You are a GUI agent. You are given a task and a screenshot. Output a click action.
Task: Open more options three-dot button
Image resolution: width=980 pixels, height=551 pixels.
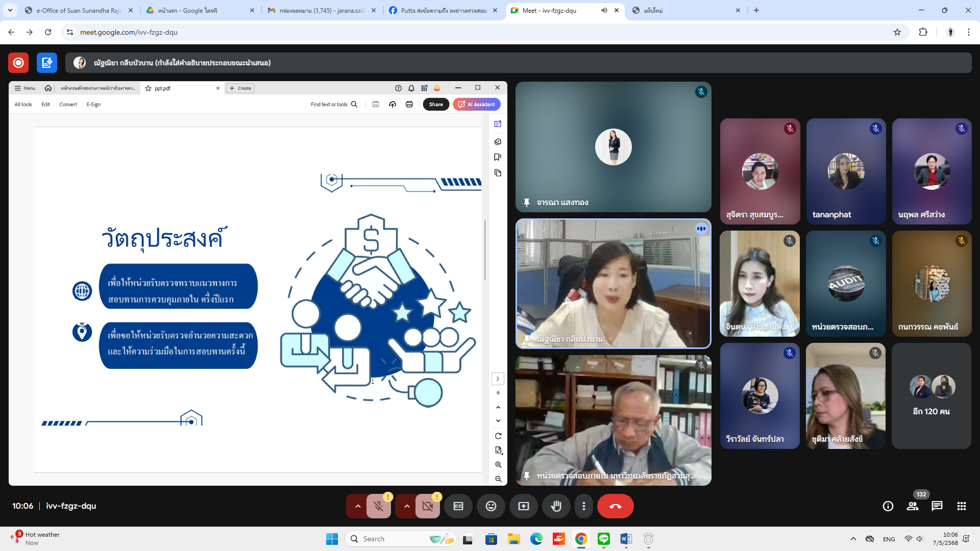tap(583, 506)
